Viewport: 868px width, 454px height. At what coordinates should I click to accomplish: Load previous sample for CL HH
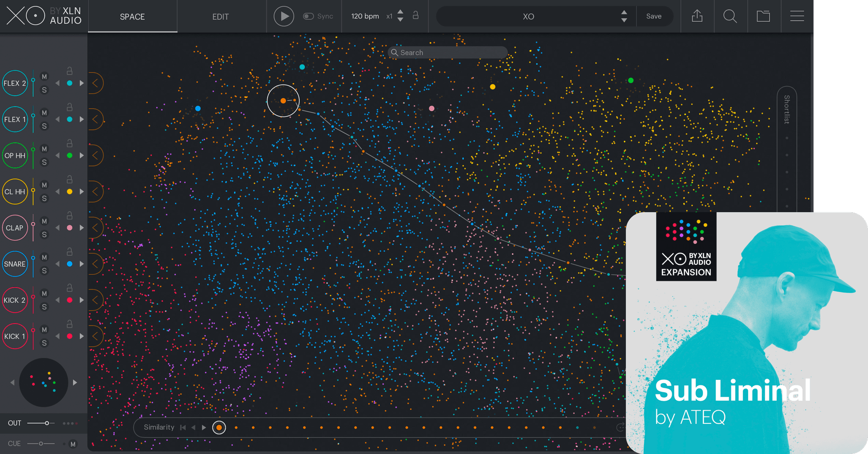(57, 192)
